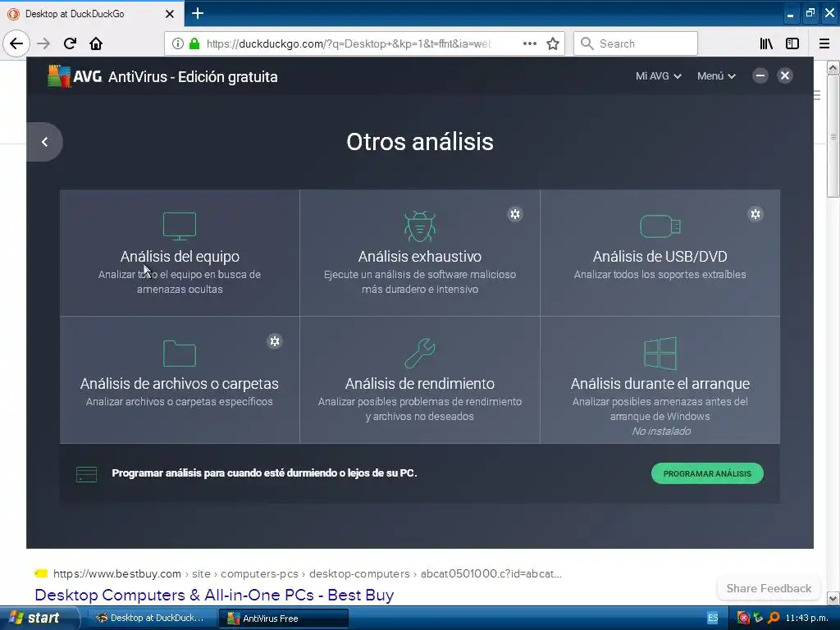Viewport: 840px width, 630px height.
Task: Start Análisis de archivos o carpetas
Action: (x=180, y=380)
